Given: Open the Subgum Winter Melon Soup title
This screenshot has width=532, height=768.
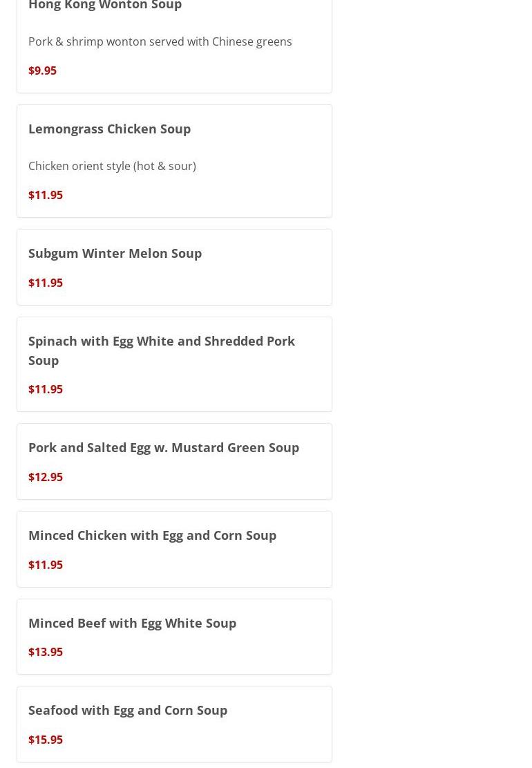Looking at the screenshot, I should (x=115, y=253).
